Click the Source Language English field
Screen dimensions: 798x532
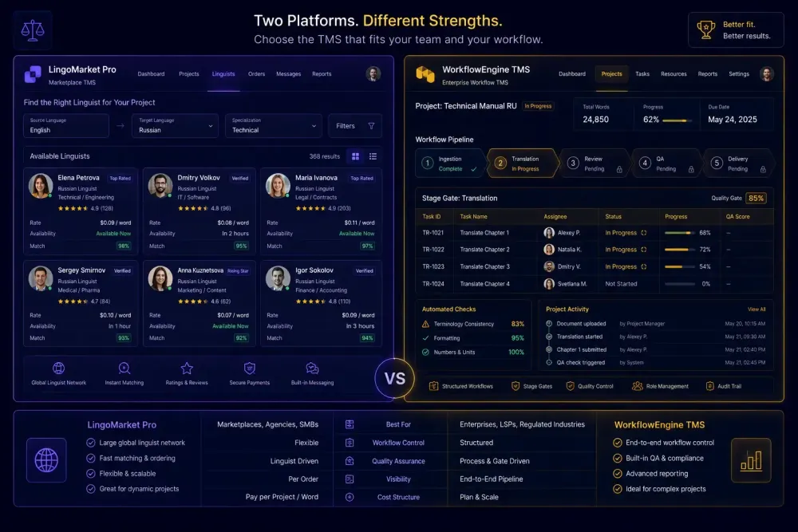tap(66, 126)
